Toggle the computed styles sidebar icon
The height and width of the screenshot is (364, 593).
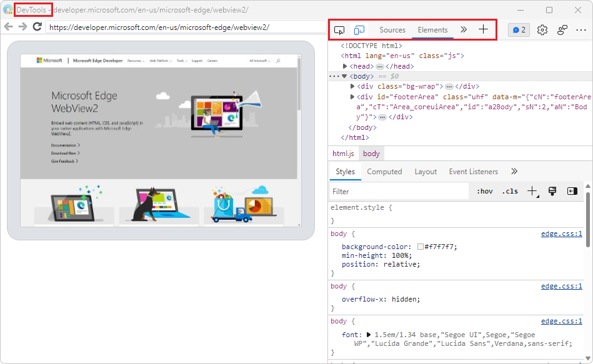571,191
